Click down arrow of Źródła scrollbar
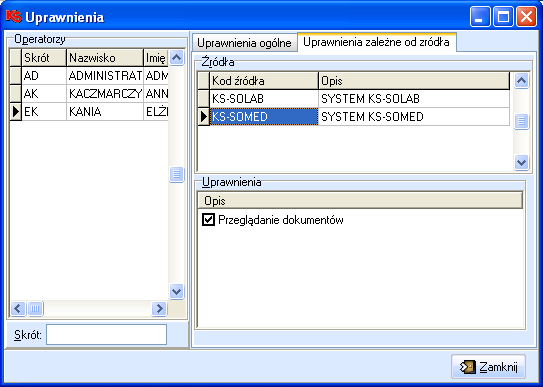543x387 pixels. point(522,162)
